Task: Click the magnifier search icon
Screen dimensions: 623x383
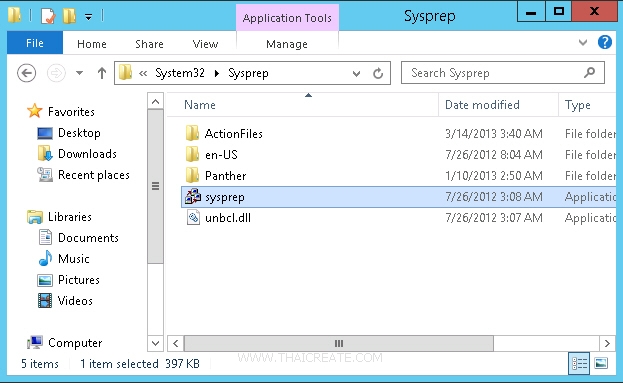Action: pyautogui.click(x=590, y=72)
